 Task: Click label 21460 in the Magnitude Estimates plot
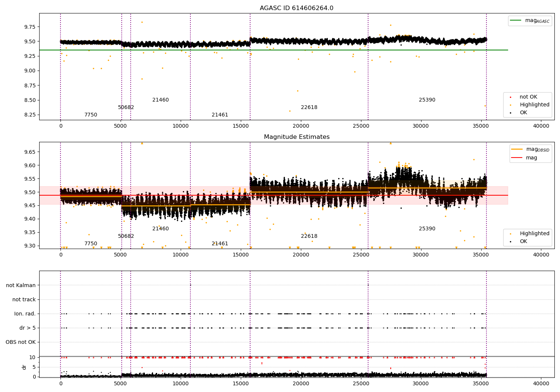[161, 229]
